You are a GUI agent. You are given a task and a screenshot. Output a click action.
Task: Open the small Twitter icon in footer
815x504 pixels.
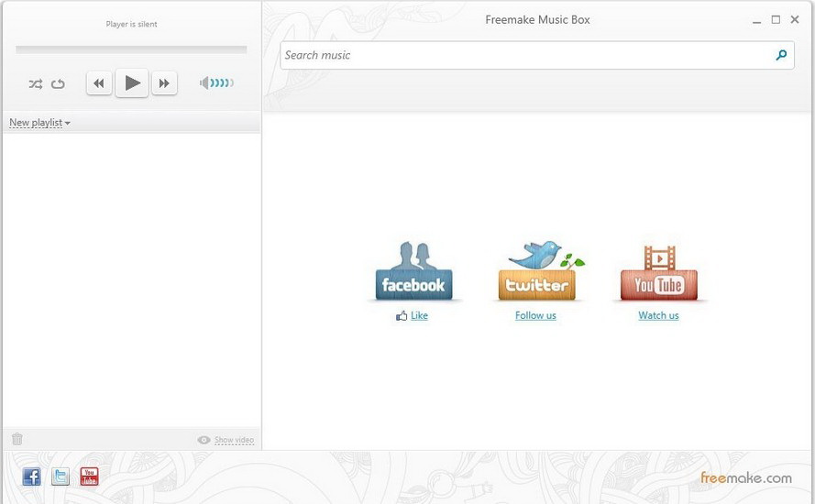(61, 476)
